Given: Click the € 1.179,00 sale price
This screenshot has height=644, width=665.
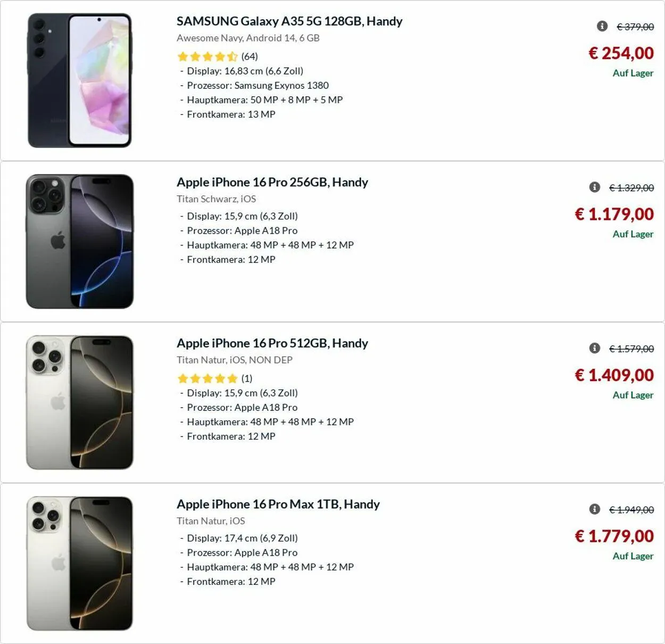Looking at the screenshot, I should point(614,214).
